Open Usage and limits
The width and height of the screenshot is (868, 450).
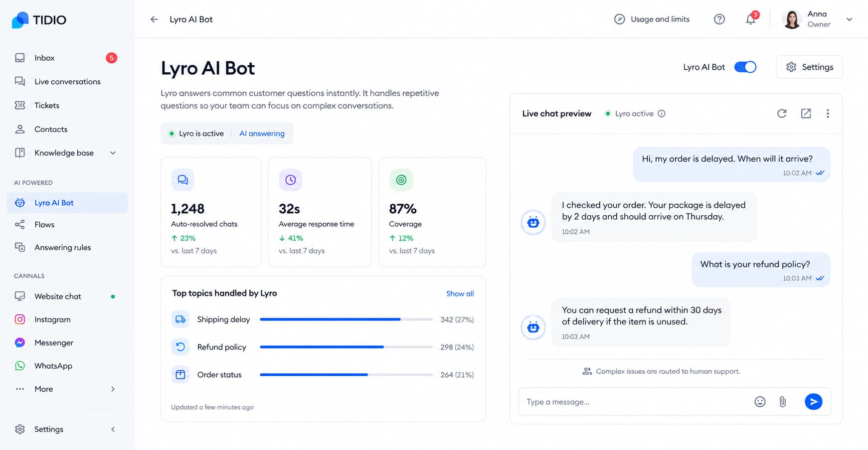point(652,19)
